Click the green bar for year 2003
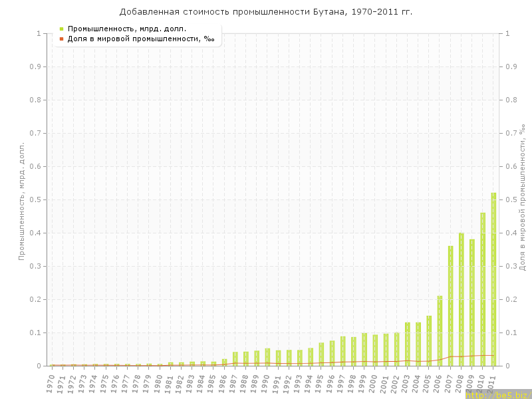 click(x=408, y=344)
